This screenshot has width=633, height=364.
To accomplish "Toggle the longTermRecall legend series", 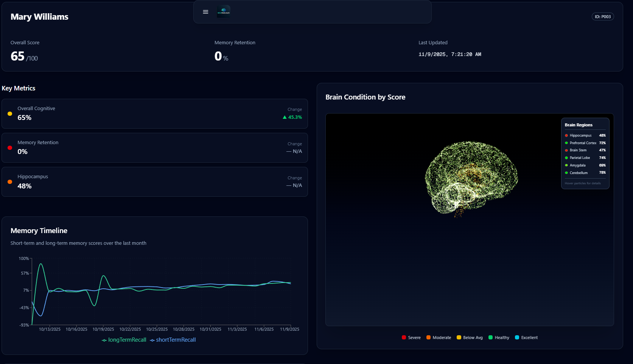I will pos(124,340).
